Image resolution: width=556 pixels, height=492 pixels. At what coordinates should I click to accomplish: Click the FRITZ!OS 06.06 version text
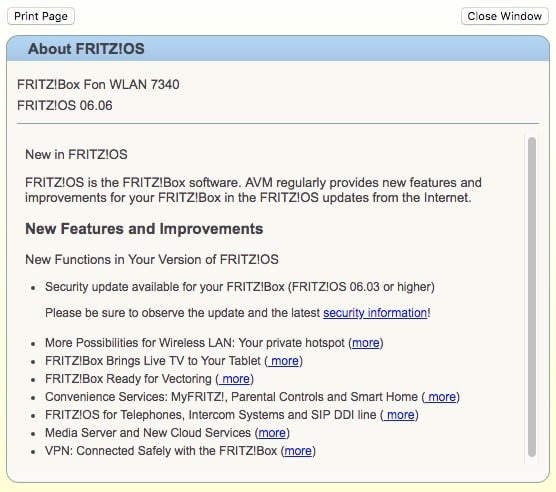pyautogui.click(x=65, y=105)
